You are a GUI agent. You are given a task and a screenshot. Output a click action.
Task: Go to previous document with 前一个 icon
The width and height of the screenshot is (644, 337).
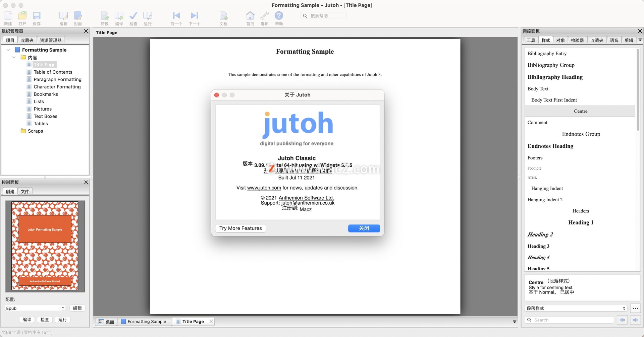pyautogui.click(x=176, y=15)
